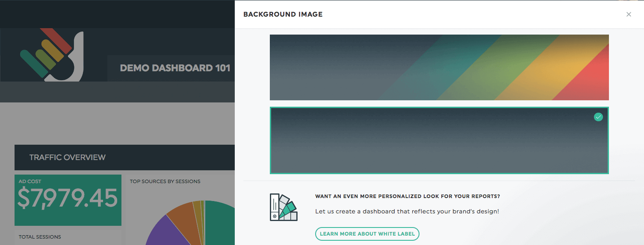
Task: Close the Background Image panel
Action: pos(629,14)
